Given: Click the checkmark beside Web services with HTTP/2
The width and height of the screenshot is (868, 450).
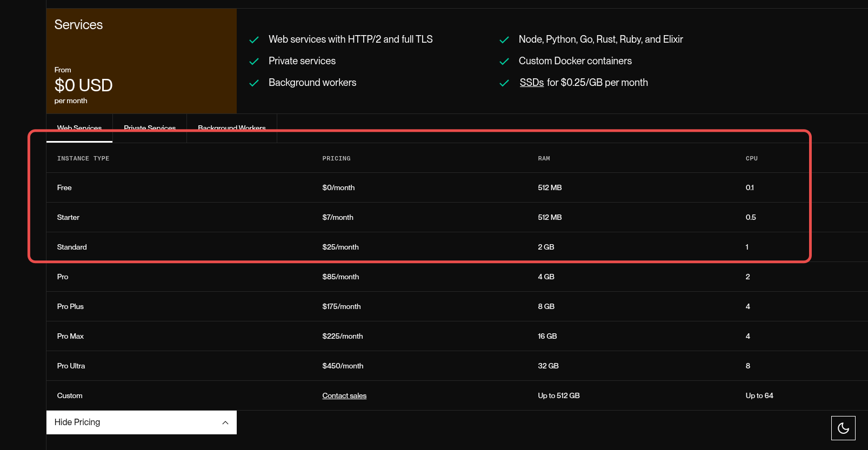Looking at the screenshot, I should click(254, 40).
